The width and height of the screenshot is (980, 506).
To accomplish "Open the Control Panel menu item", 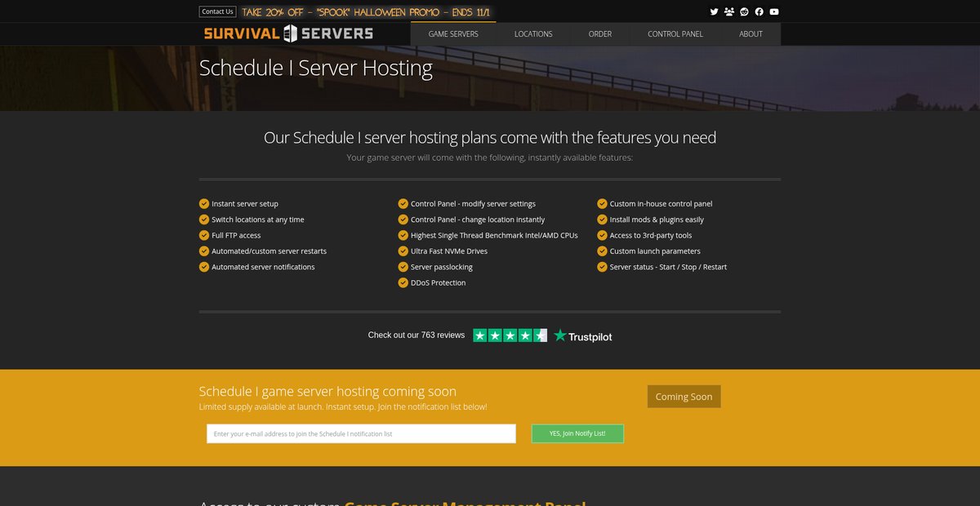I will coord(675,34).
